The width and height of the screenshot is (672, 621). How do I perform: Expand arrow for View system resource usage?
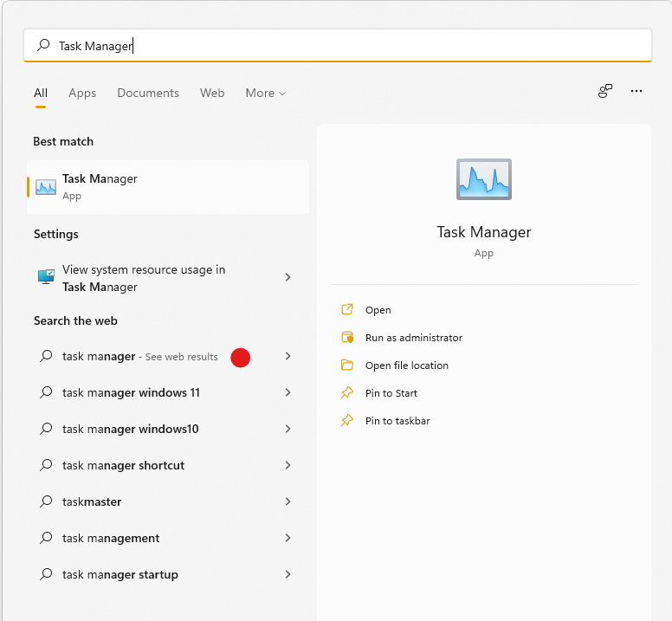[x=288, y=277]
